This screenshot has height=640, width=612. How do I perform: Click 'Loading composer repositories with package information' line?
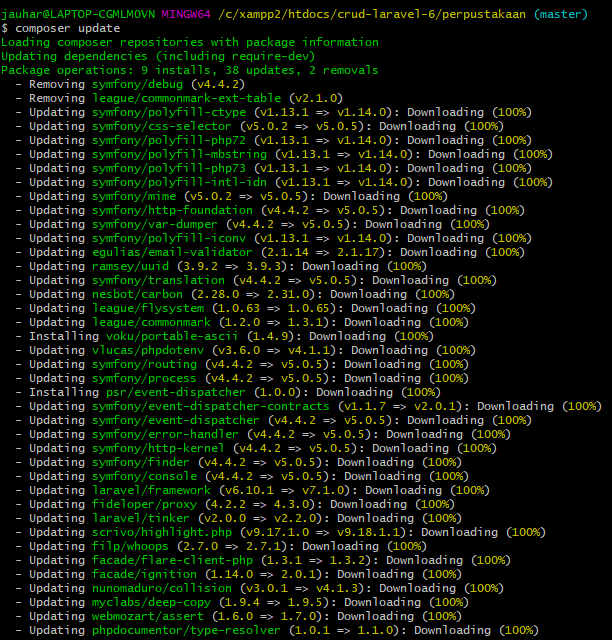190,42
